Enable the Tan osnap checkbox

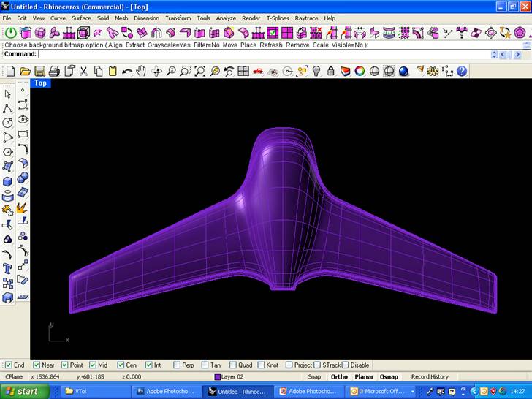click(x=205, y=365)
